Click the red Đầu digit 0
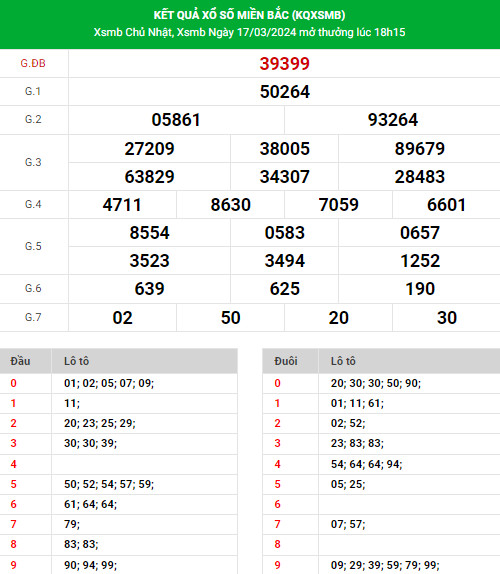The image size is (500, 574). pyautogui.click(x=14, y=383)
